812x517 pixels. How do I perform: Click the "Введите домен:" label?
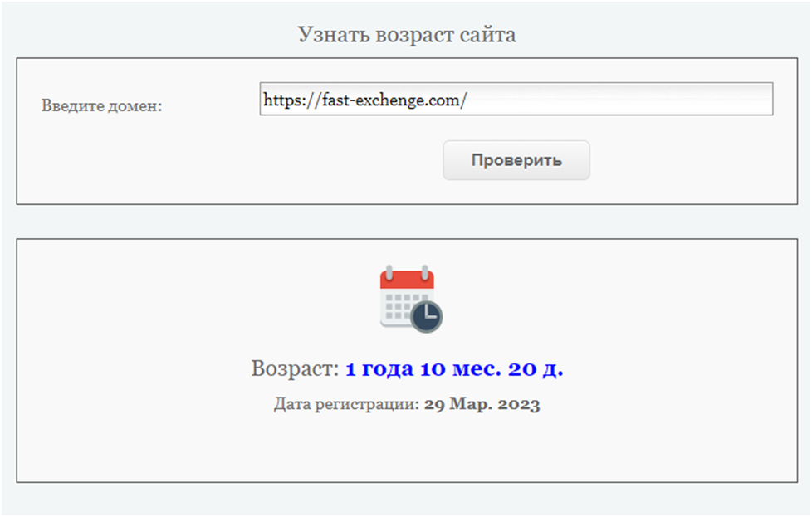(x=102, y=106)
